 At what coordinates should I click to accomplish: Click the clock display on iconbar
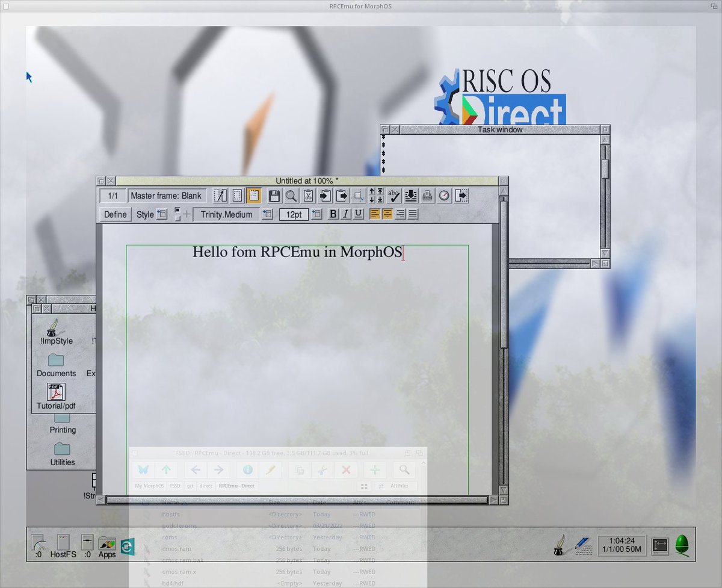[622, 545]
